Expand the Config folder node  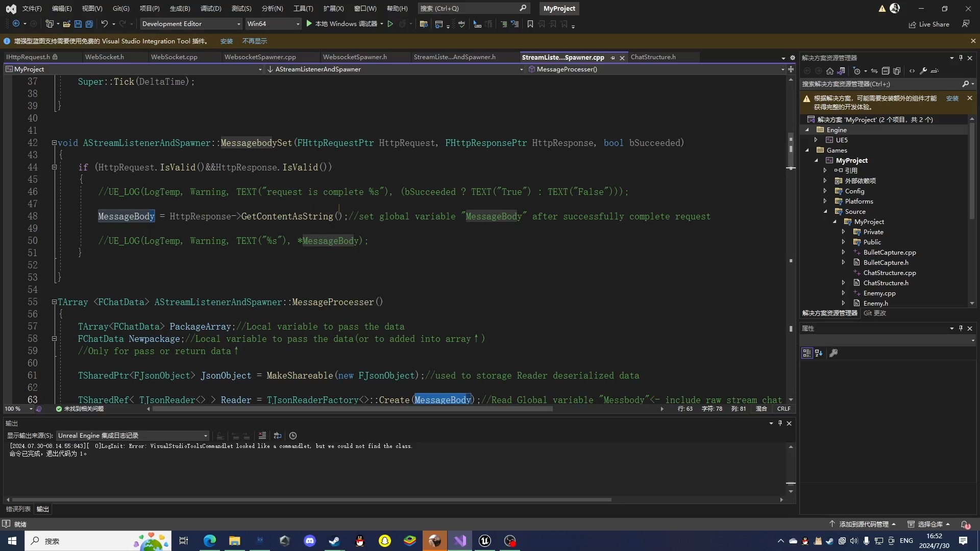point(825,191)
